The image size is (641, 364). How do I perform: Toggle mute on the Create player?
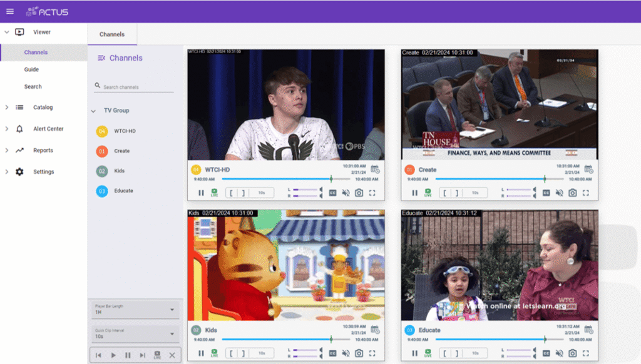click(x=559, y=193)
